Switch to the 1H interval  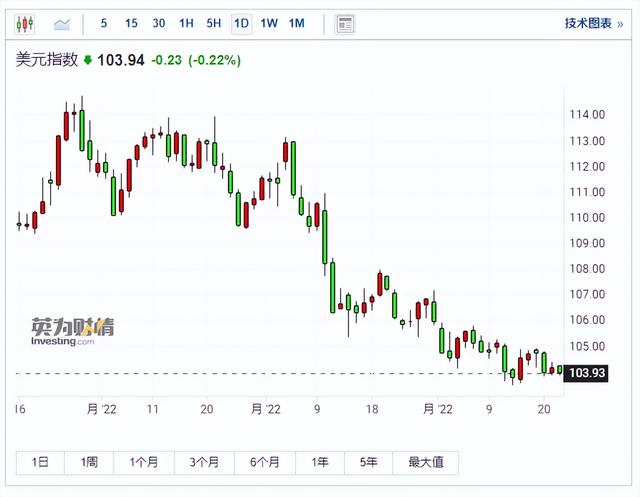[x=186, y=23]
